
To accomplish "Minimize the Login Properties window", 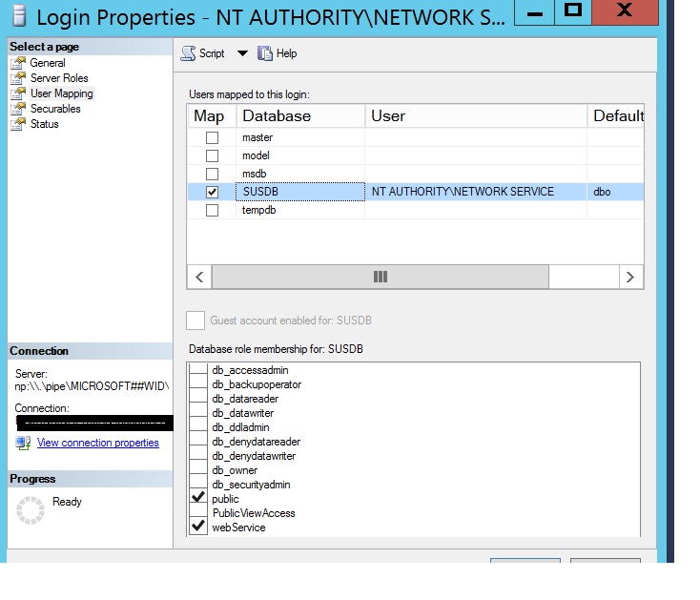I will [534, 12].
